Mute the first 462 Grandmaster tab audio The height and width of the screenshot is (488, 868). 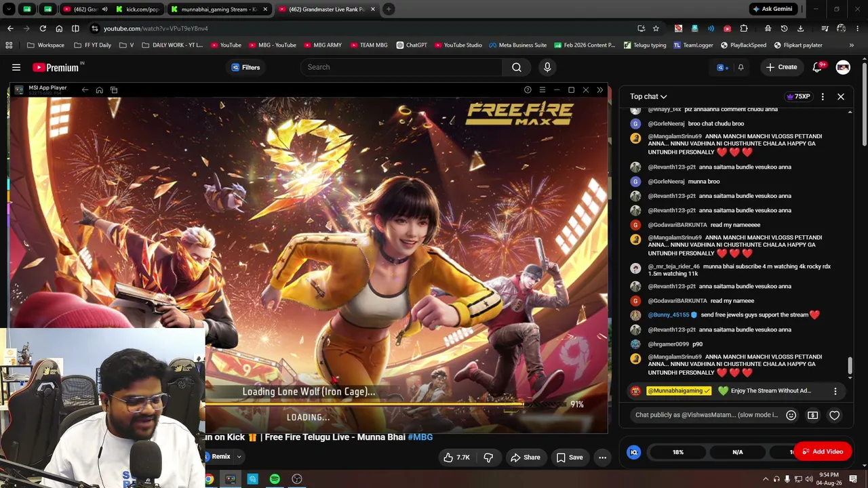[x=104, y=9]
